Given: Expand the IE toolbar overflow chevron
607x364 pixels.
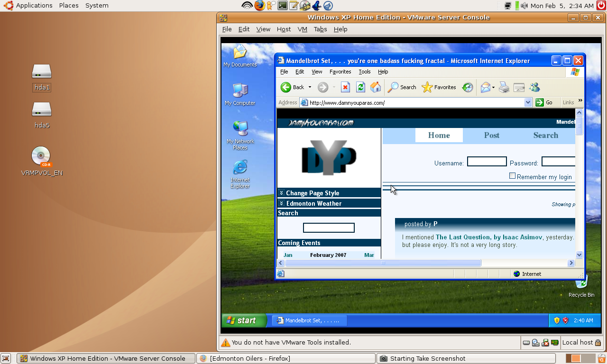Looking at the screenshot, I should click(x=580, y=100).
